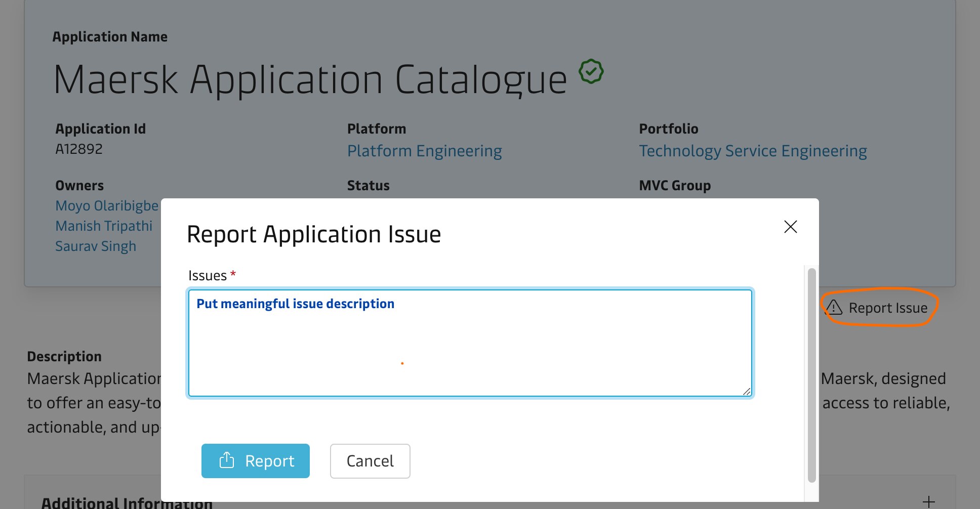Click the Status label
The image size is (980, 509).
point(369,185)
